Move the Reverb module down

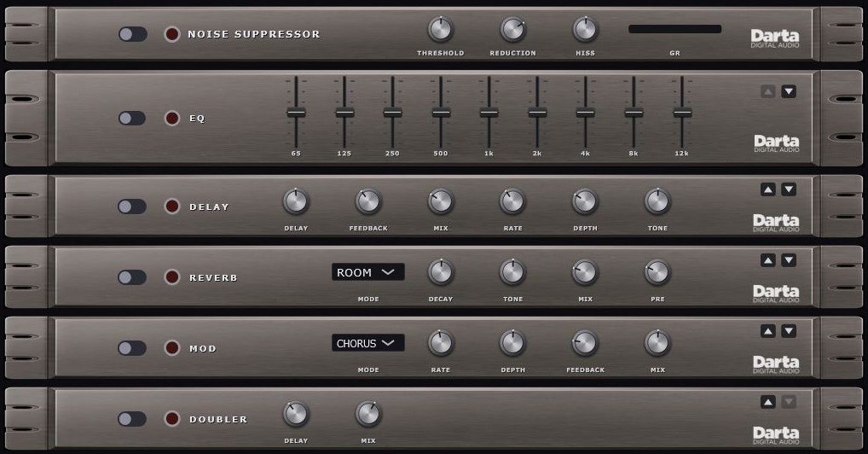click(789, 260)
